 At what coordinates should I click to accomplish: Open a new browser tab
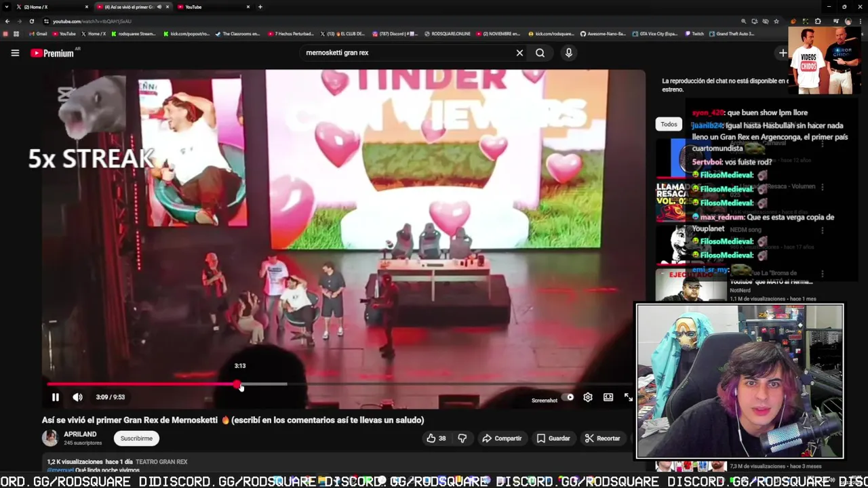point(260,7)
